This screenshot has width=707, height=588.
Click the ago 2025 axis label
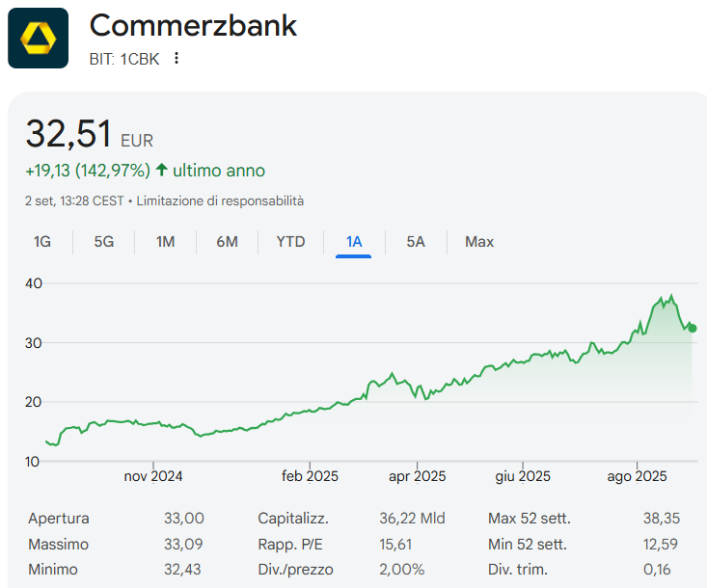pyautogui.click(x=637, y=476)
